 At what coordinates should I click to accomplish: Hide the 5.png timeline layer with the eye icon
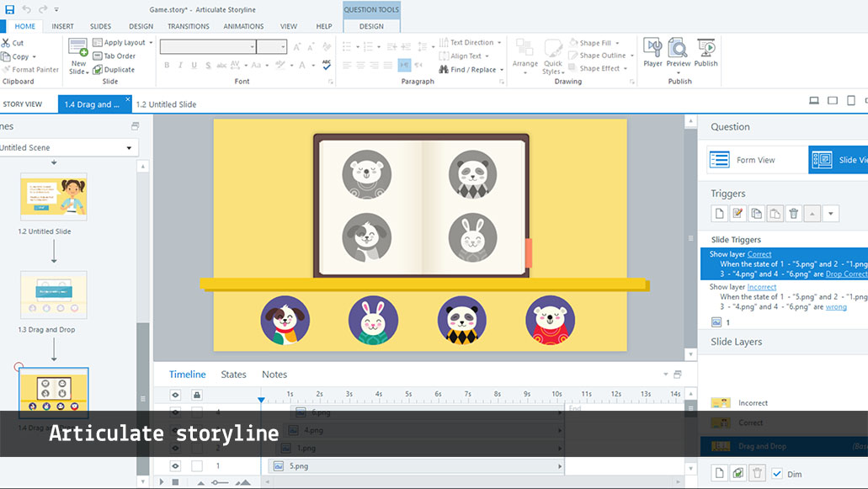coord(176,465)
